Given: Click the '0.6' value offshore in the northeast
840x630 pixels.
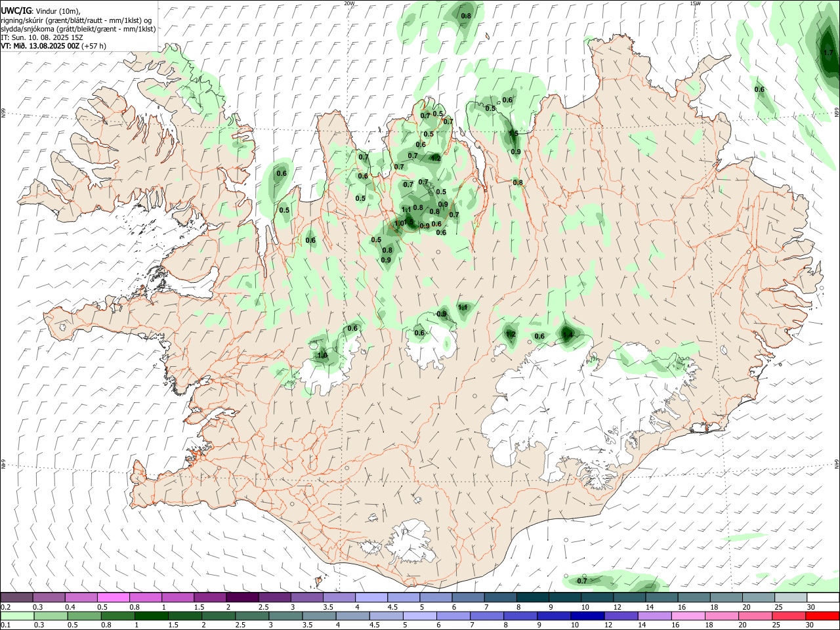Looking at the screenshot, I should 759,89.
